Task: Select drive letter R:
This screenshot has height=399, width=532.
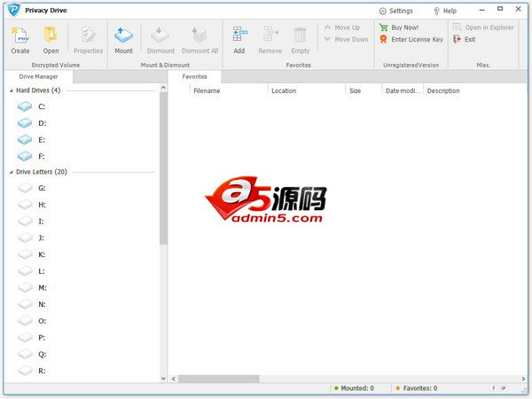Action: tap(32, 371)
